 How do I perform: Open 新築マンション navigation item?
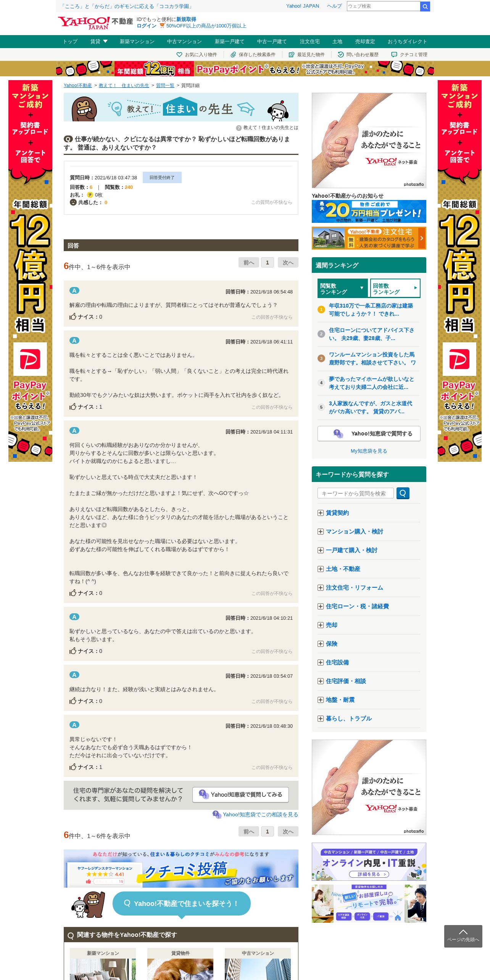pyautogui.click(x=137, y=42)
